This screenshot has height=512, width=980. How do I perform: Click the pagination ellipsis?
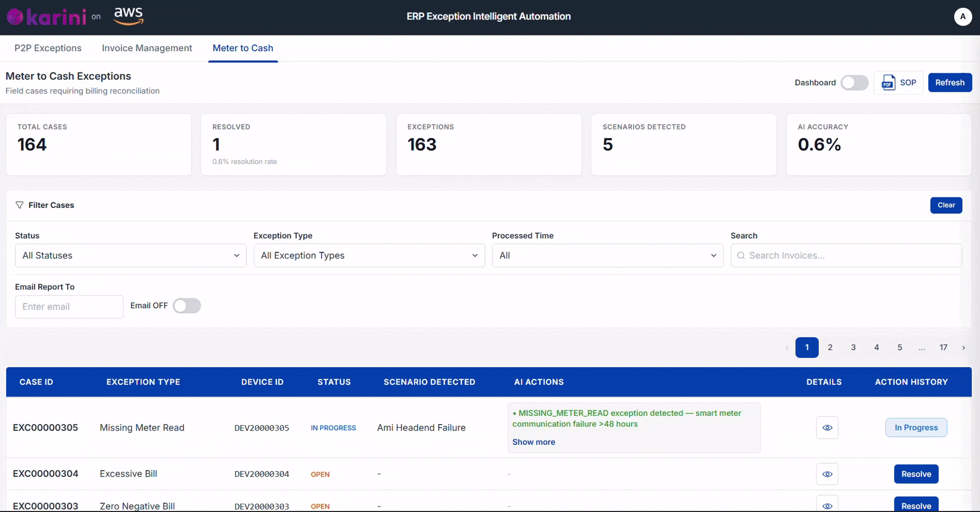click(922, 348)
